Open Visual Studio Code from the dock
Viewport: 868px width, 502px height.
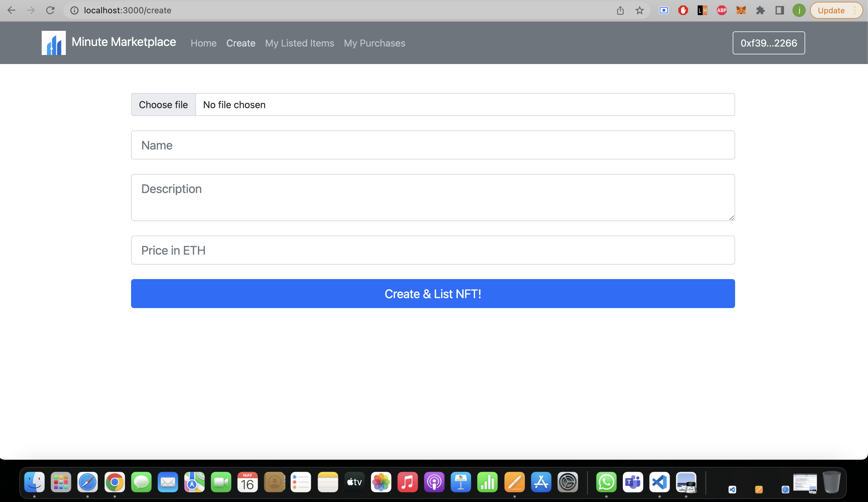(x=659, y=482)
